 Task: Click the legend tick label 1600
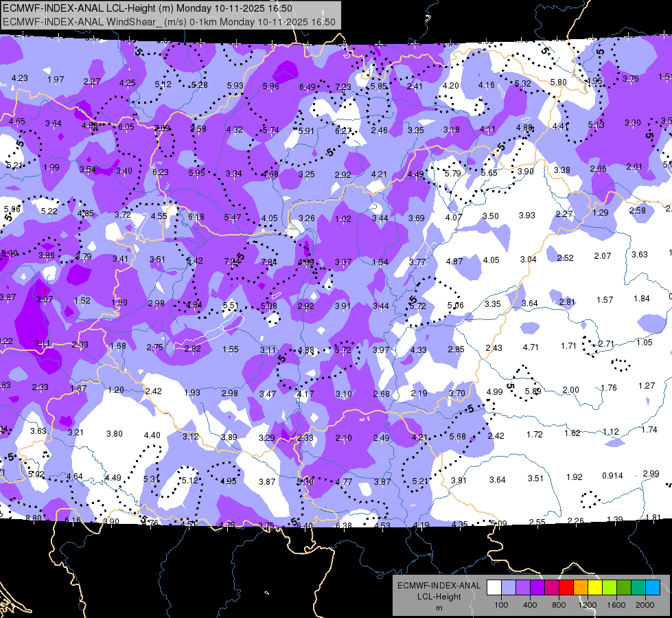click(616, 605)
